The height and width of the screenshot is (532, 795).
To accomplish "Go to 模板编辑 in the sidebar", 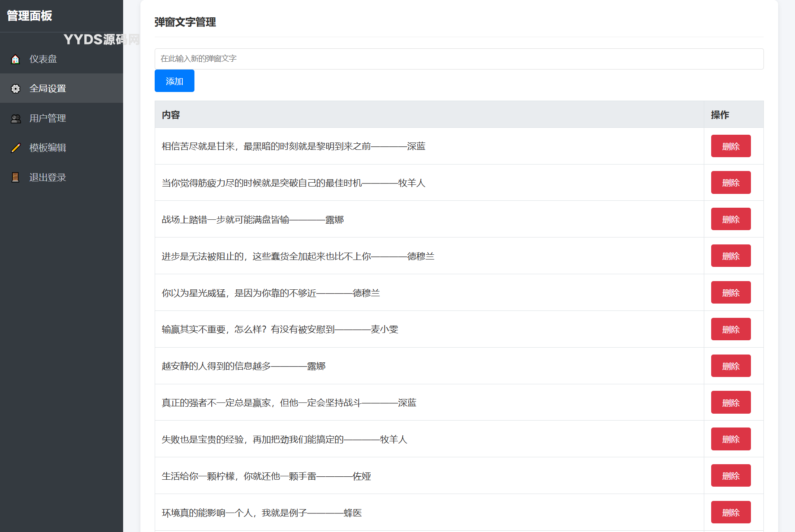I will pos(48,148).
